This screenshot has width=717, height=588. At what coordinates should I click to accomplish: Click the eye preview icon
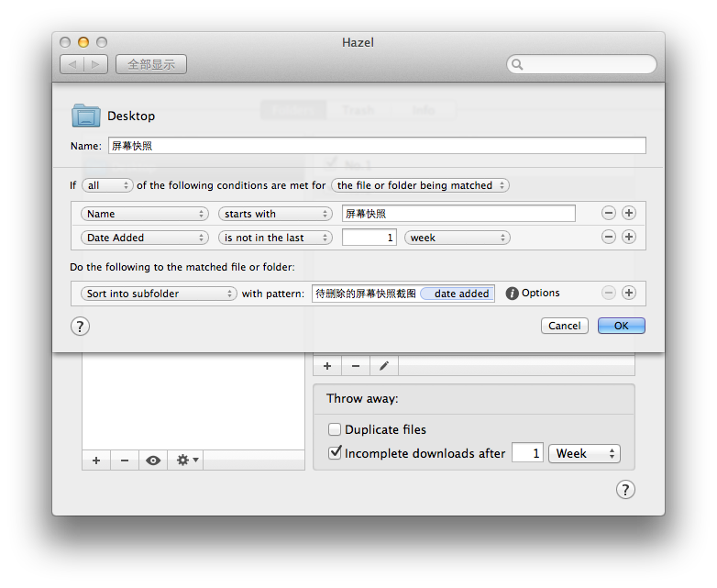(153, 460)
